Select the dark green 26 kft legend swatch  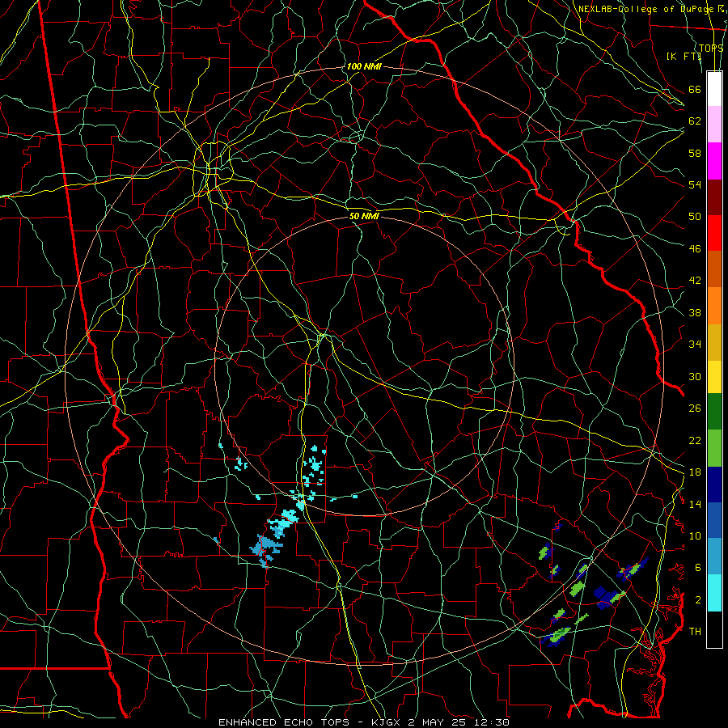714,412
